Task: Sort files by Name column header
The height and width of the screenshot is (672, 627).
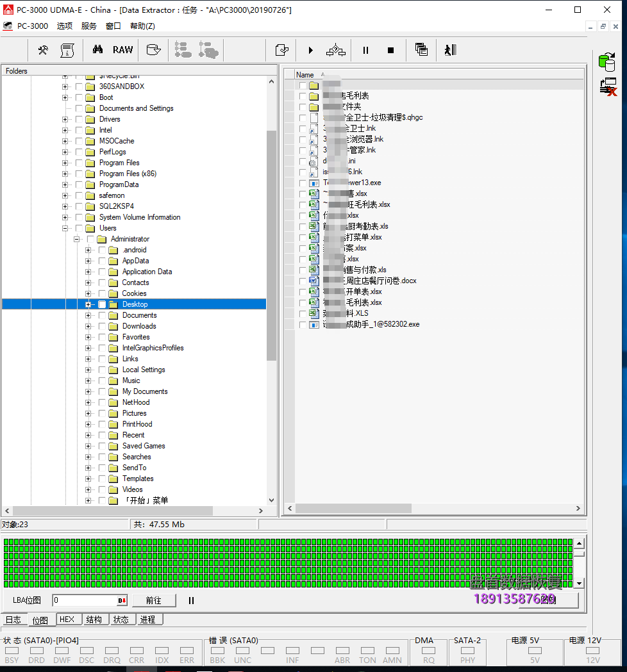Action: click(305, 75)
